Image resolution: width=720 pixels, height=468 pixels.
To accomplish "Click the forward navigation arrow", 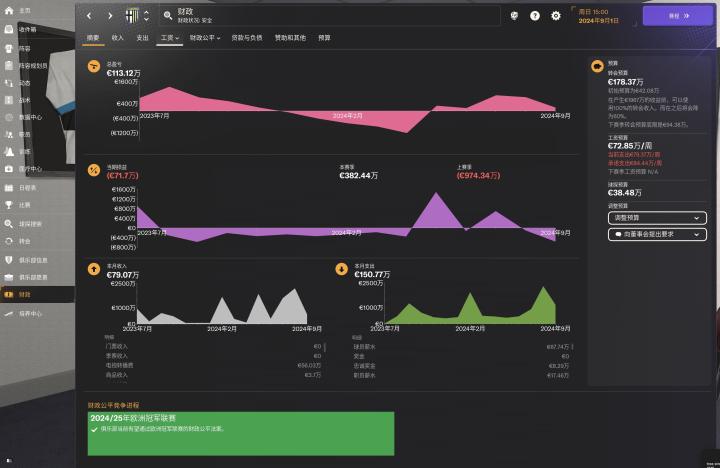I will (109, 16).
